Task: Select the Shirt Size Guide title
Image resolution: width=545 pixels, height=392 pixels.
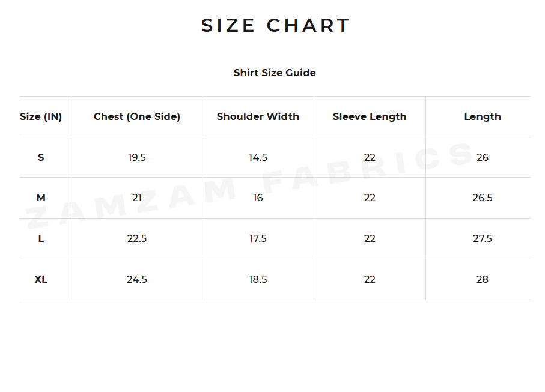Action: (275, 73)
